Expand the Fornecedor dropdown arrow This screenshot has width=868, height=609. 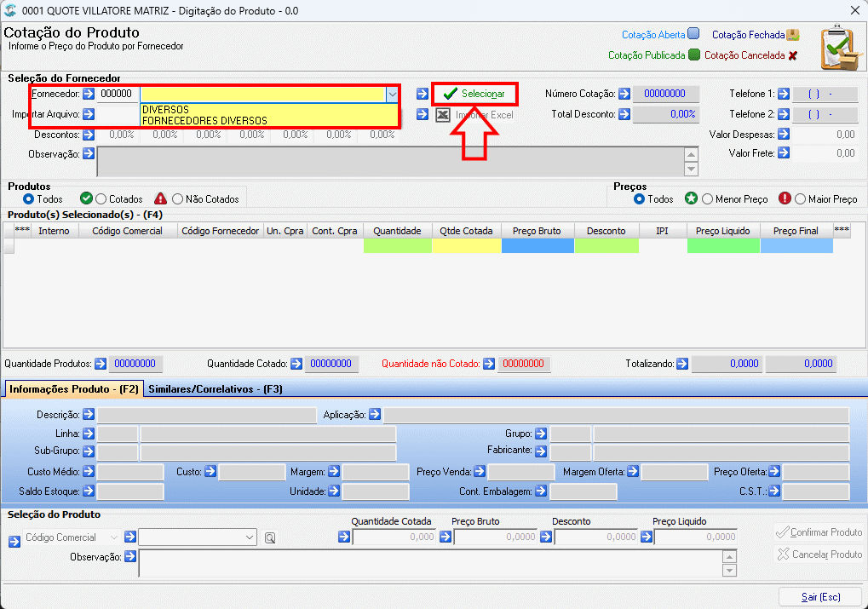click(x=392, y=94)
